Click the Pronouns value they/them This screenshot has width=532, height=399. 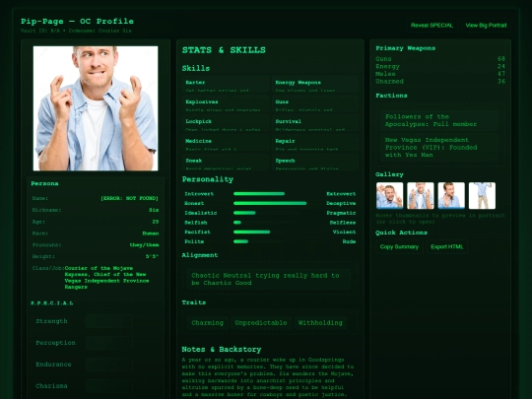144,245
